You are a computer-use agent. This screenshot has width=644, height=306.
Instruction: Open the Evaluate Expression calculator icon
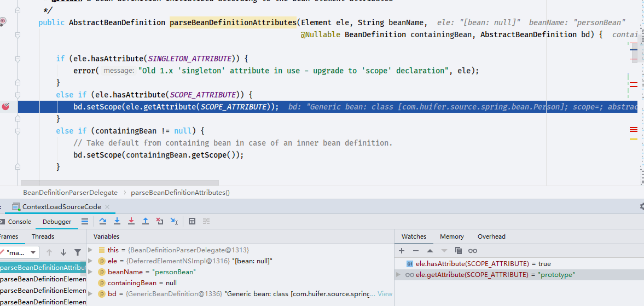coord(192,221)
